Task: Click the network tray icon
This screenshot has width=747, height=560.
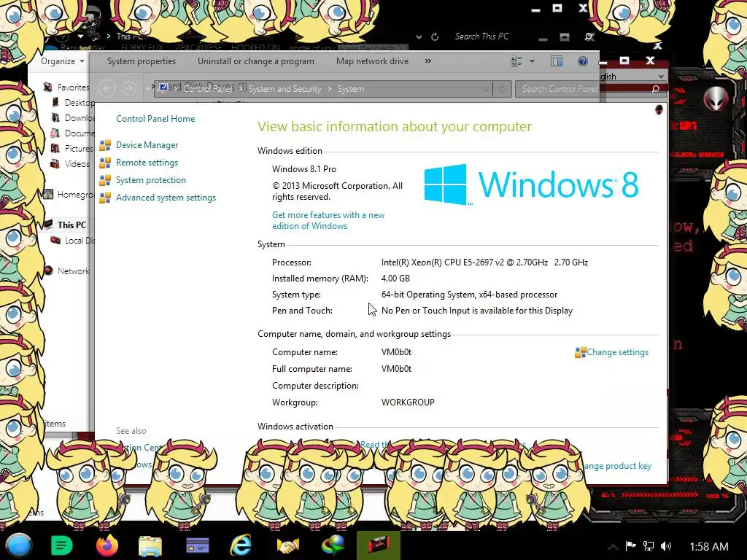Action: (648, 546)
